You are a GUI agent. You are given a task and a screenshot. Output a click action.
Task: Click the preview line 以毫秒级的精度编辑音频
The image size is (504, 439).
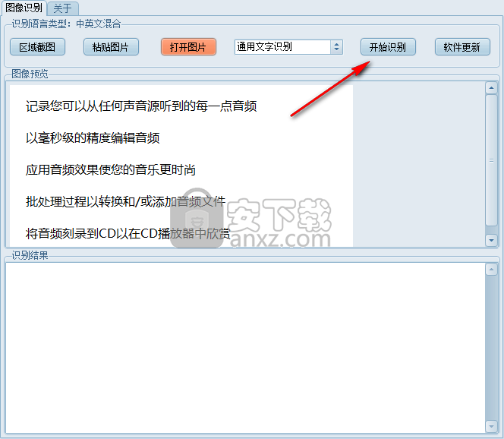[x=93, y=138]
